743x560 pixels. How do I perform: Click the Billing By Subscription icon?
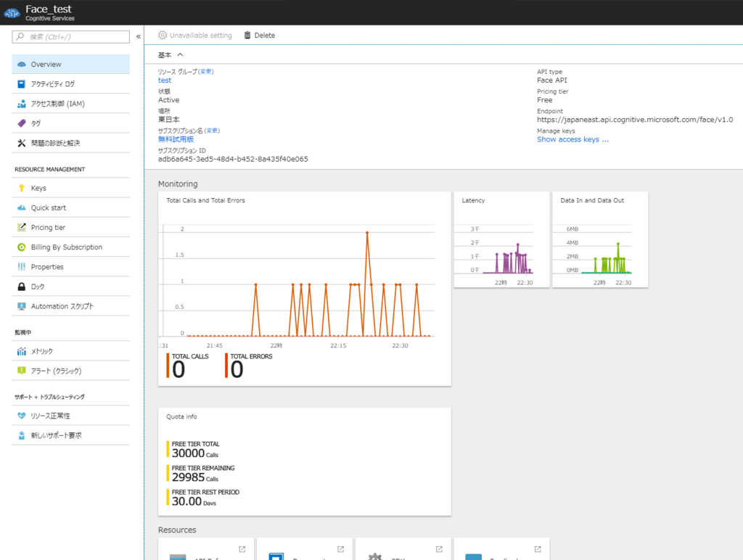(21, 247)
